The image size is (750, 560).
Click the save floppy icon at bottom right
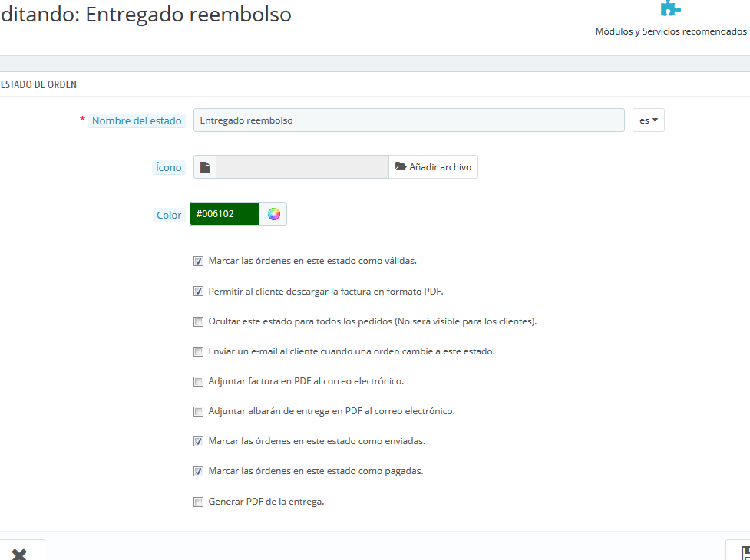point(745,553)
